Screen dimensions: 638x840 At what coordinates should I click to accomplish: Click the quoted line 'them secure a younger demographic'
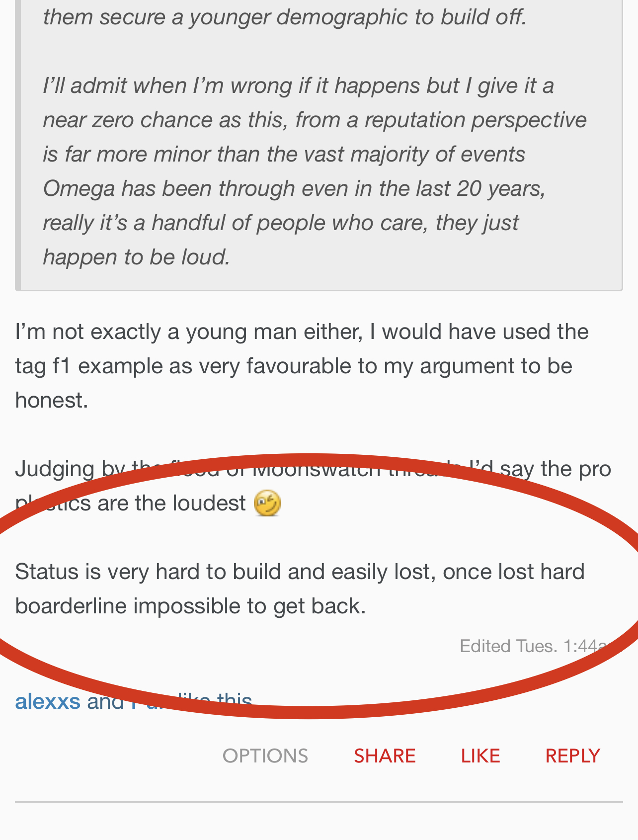(x=284, y=17)
